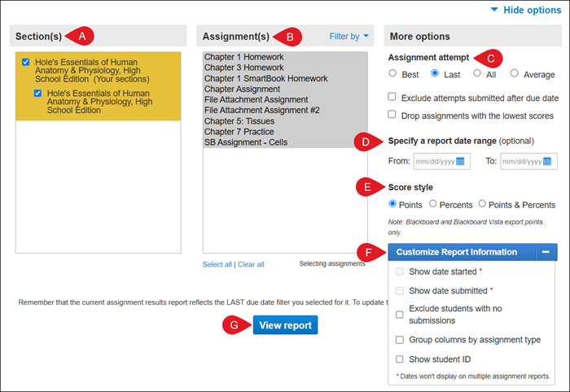
Task: Click the View report button
Action: (x=284, y=325)
